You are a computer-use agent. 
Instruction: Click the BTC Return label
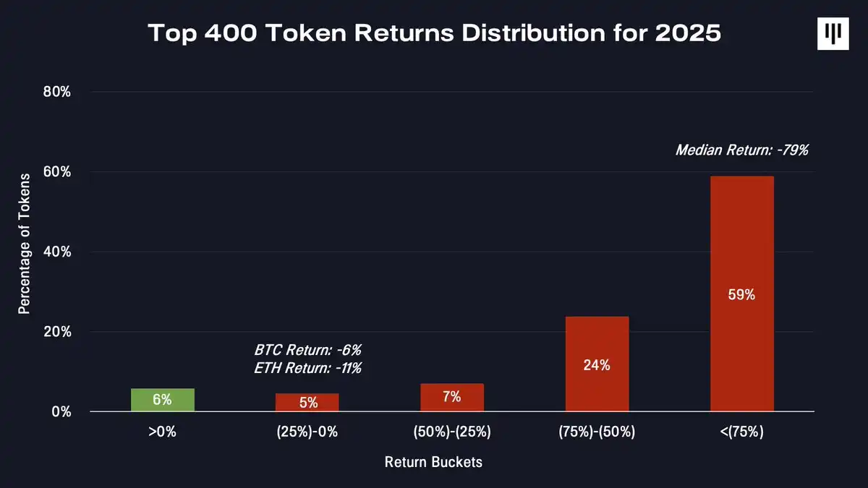click(307, 350)
